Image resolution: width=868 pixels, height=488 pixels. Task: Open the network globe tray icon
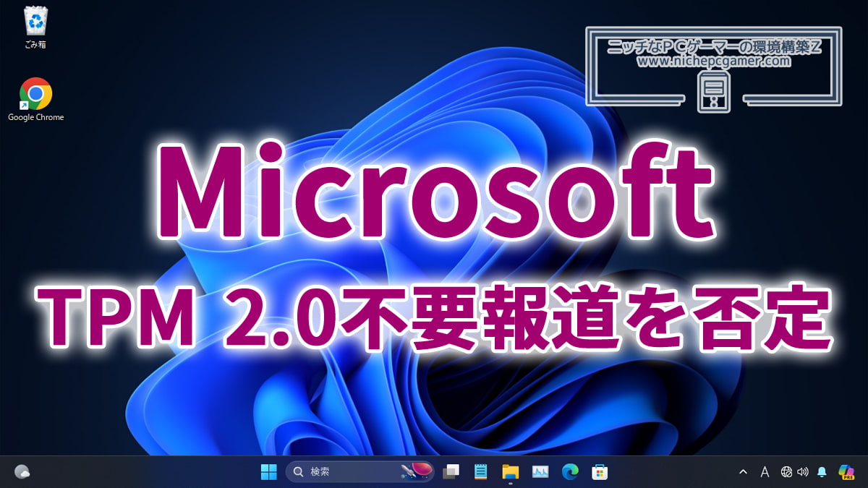point(786,472)
